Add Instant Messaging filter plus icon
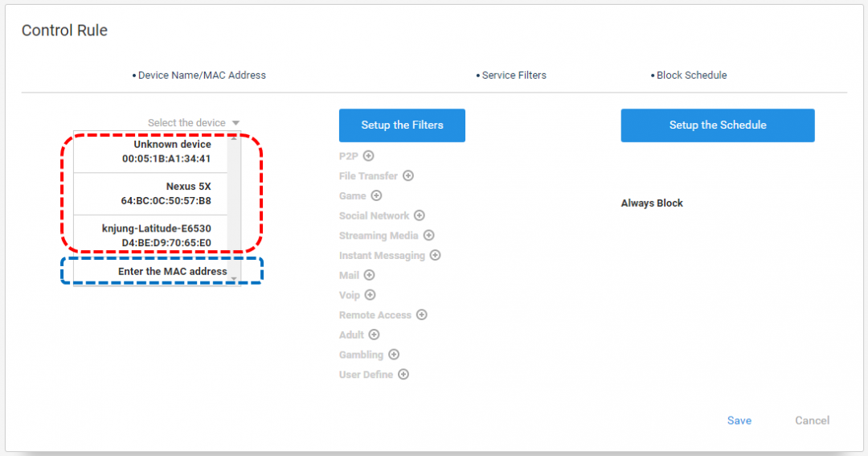This screenshot has width=868, height=456. (435, 256)
